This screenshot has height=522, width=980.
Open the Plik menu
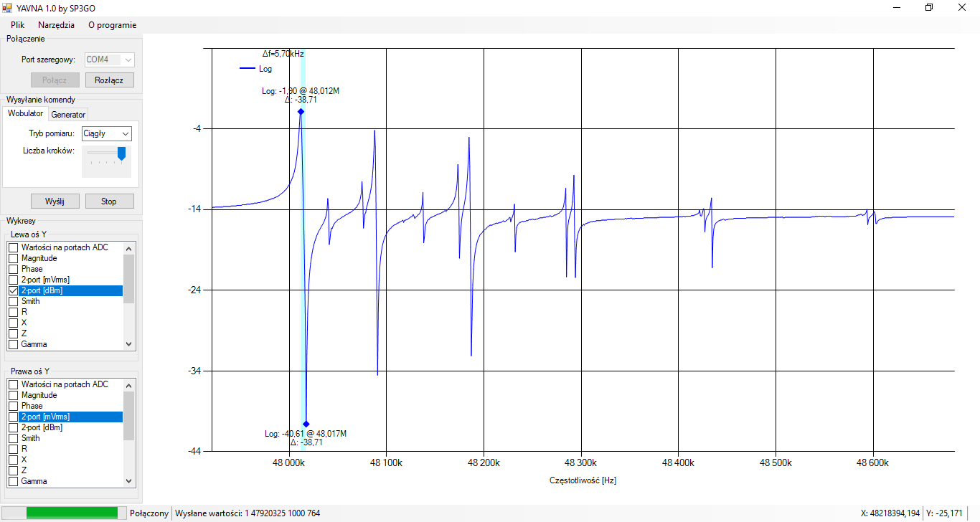point(17,24)
